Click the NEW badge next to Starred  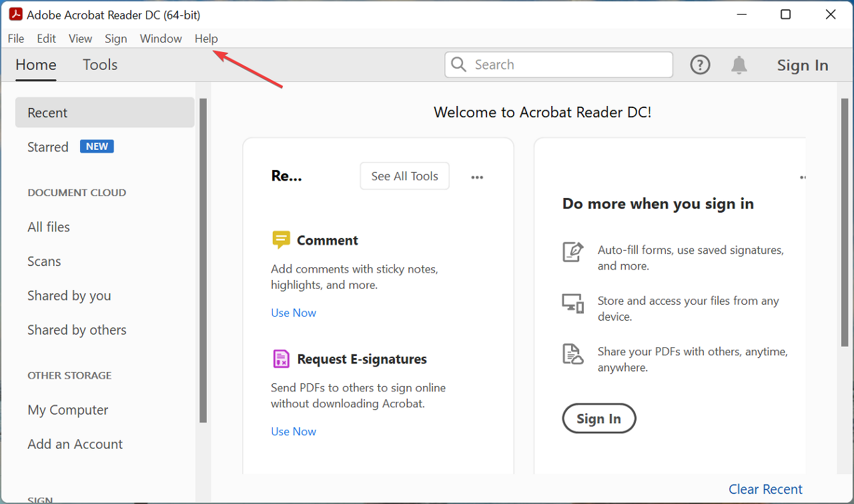[x=97, y=146]
